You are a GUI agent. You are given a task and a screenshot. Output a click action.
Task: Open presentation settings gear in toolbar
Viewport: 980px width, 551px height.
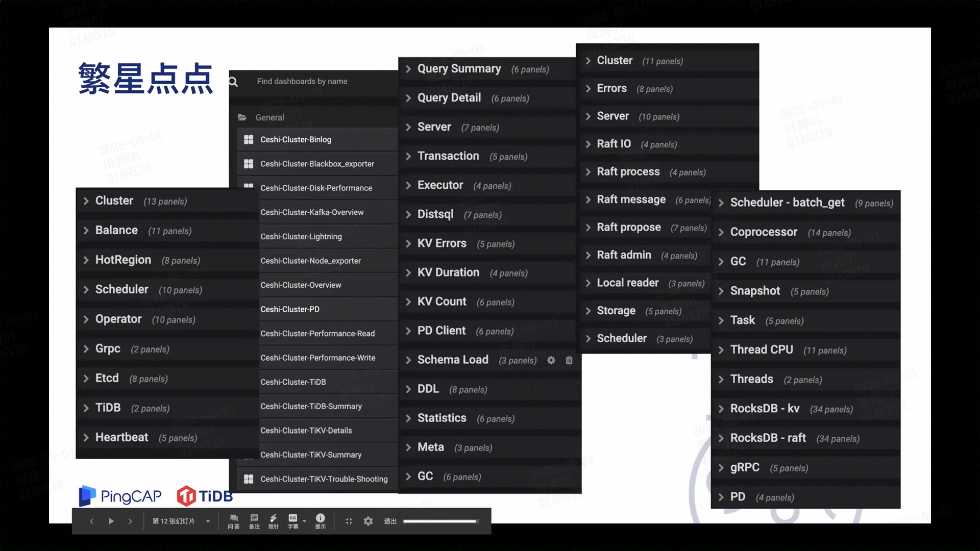[x=368, y=521]
